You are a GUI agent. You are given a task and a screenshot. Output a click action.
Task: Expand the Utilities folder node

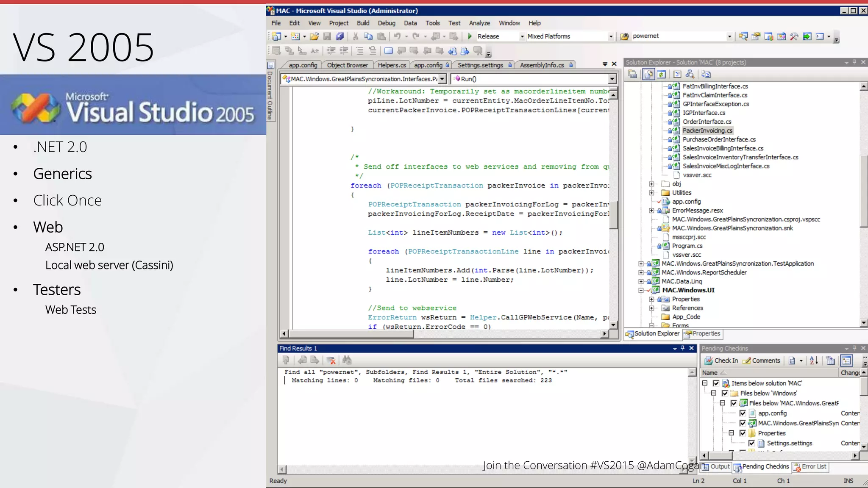(652, 193)
